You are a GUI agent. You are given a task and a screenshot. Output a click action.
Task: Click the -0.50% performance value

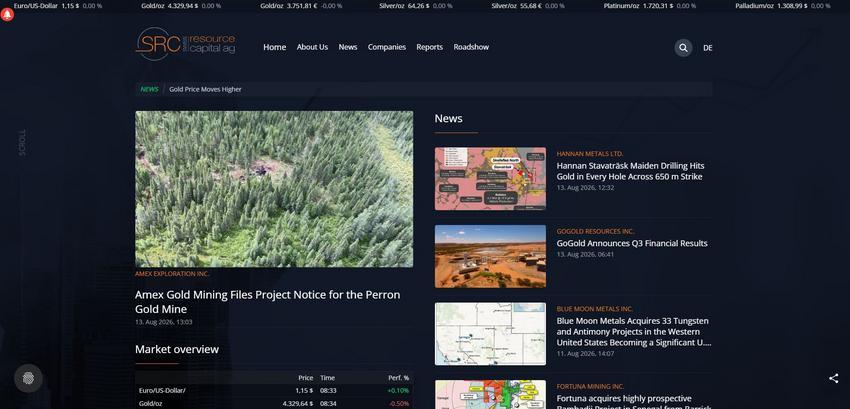[x=398, y=404]
